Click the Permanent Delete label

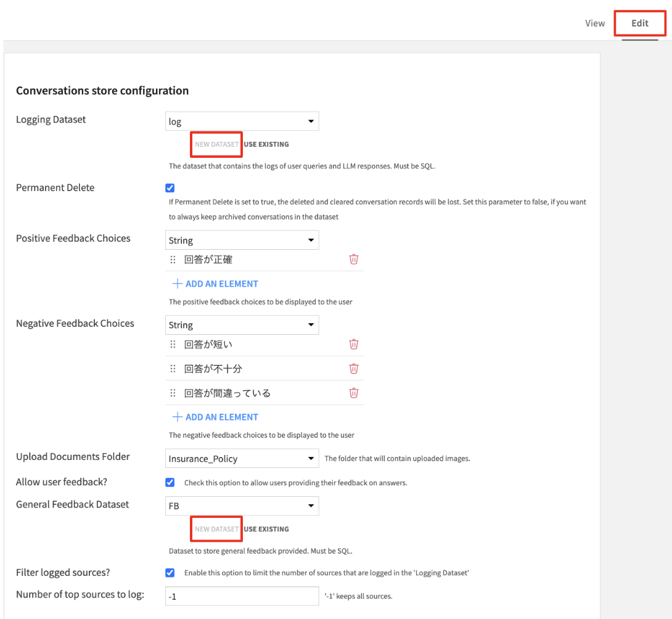[x=55, y=188]
